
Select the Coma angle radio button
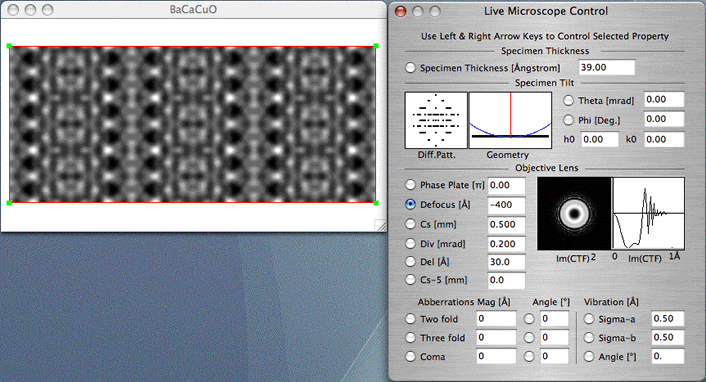(529, 356)
